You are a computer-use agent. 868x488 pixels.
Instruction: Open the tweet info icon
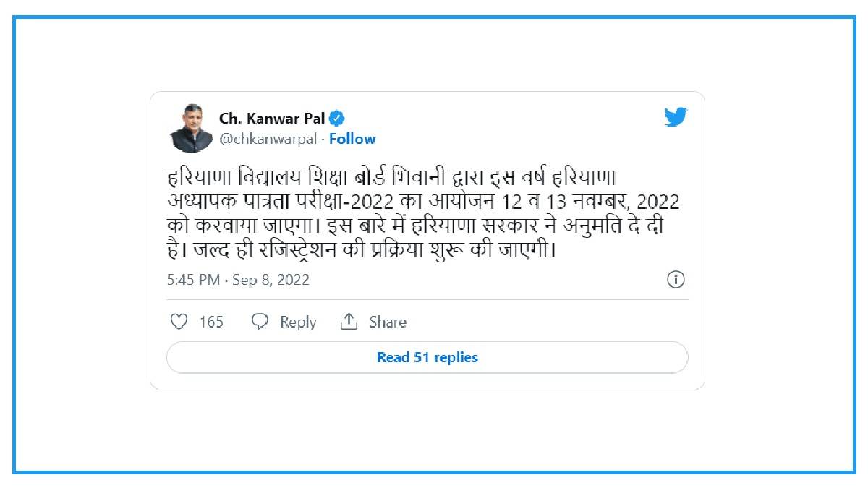676,280
